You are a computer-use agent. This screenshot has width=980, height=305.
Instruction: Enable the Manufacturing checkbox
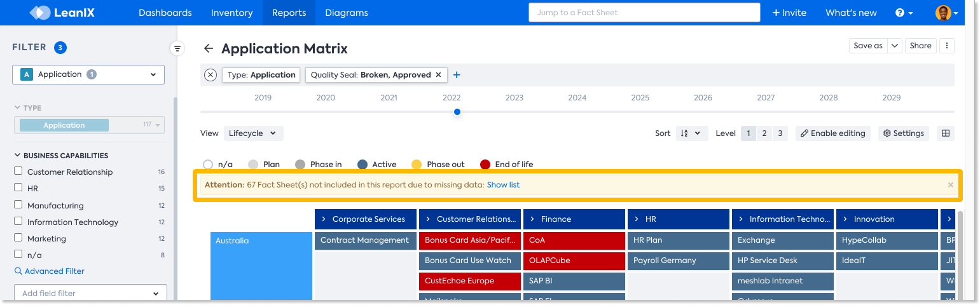18,205
